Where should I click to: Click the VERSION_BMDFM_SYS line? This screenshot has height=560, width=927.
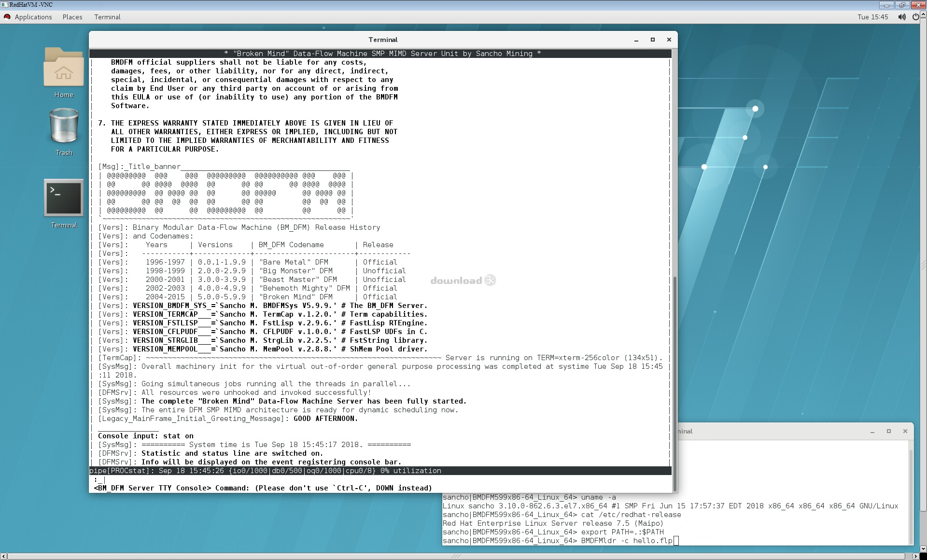263,306
